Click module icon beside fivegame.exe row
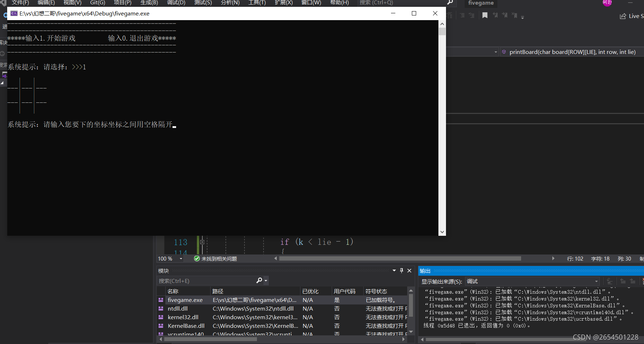Screen dimensions: 644x344 pos(161,300)
